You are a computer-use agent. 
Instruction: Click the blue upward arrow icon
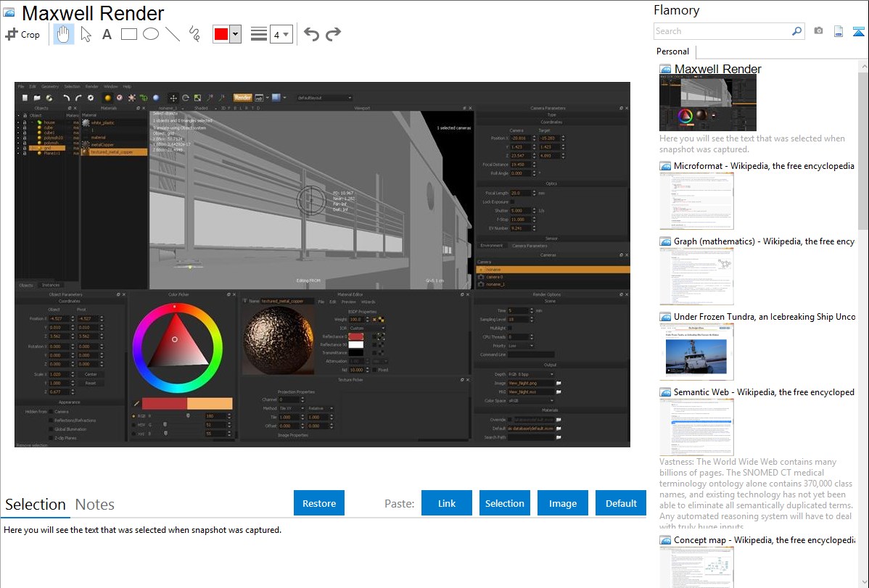point(858,31)
